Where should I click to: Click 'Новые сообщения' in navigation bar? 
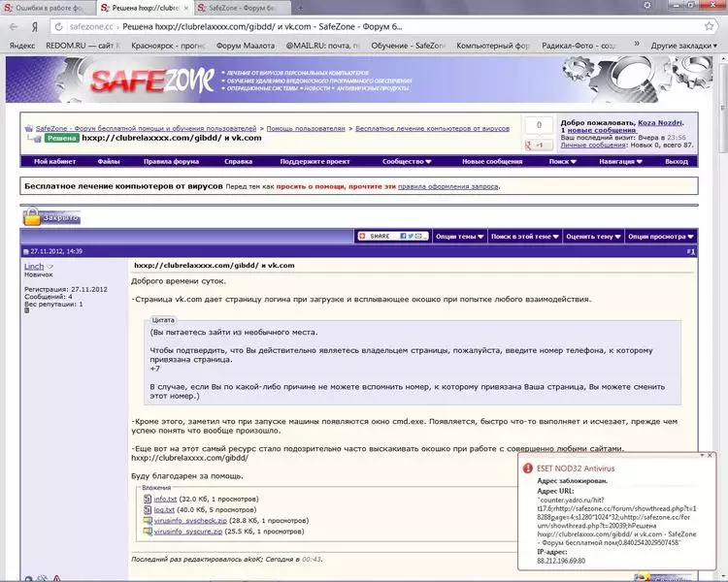[x=492, y=162]
